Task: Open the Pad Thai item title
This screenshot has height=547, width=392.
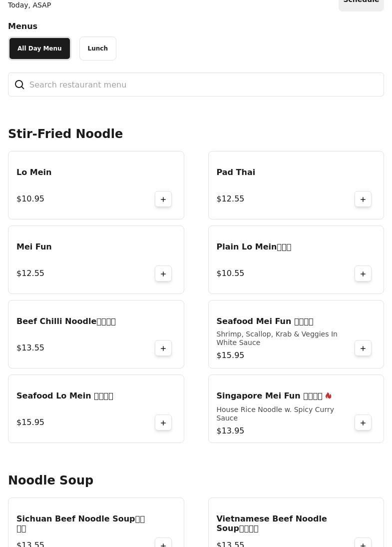Action: 236,172
